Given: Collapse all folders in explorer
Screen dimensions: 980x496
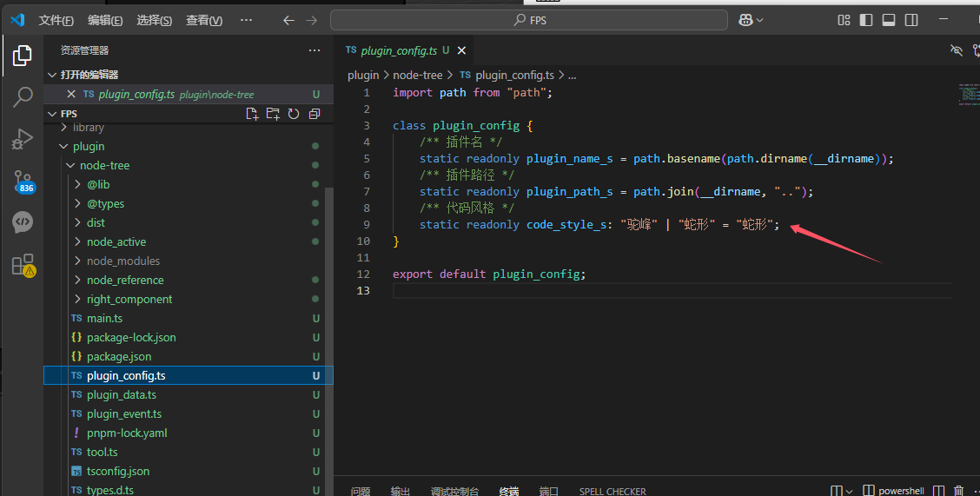Looking at the screenshot, I should click(x=315, y=114).
